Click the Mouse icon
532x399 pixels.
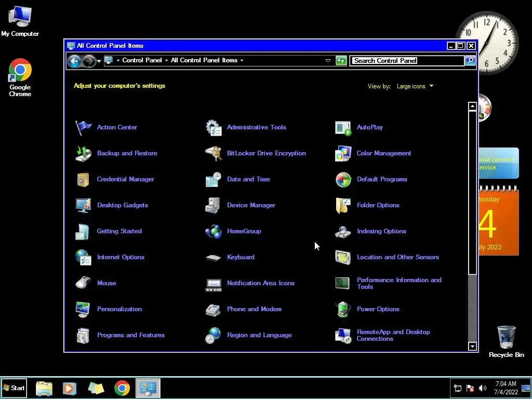[x=83, y=283]
